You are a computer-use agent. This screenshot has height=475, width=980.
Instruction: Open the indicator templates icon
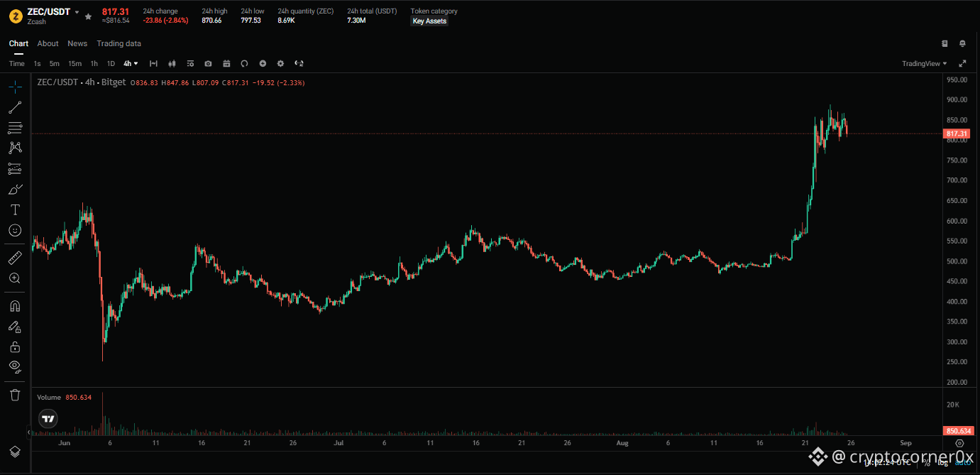click(x=189, y=63)
